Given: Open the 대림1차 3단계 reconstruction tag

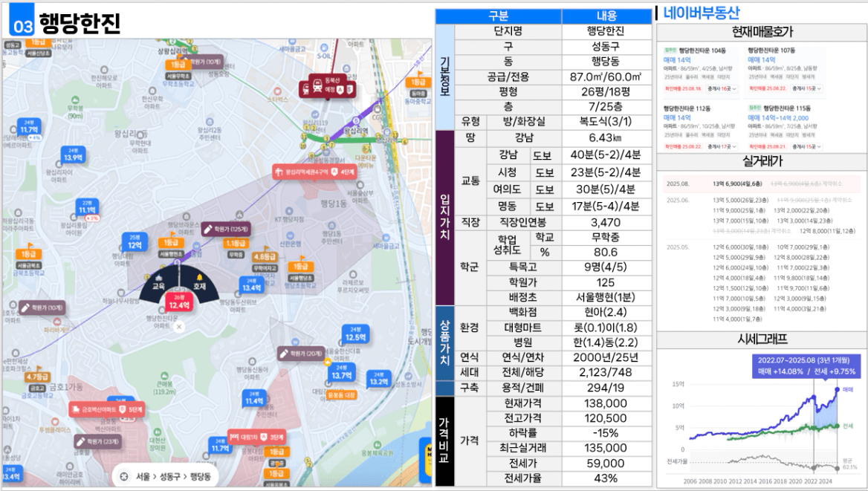Looking at the screenshot, I should 257,437.
